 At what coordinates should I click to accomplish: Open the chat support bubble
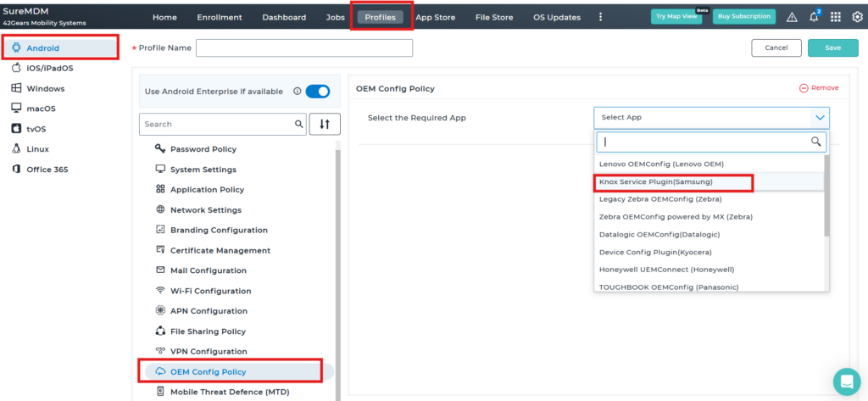click(847, 382)
